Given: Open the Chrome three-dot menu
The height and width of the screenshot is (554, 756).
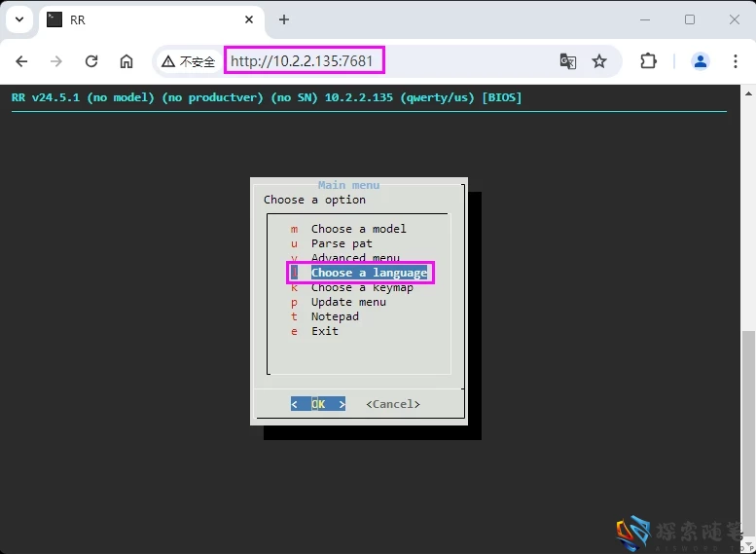Looking at the screenshot, I should pos(735,61).
